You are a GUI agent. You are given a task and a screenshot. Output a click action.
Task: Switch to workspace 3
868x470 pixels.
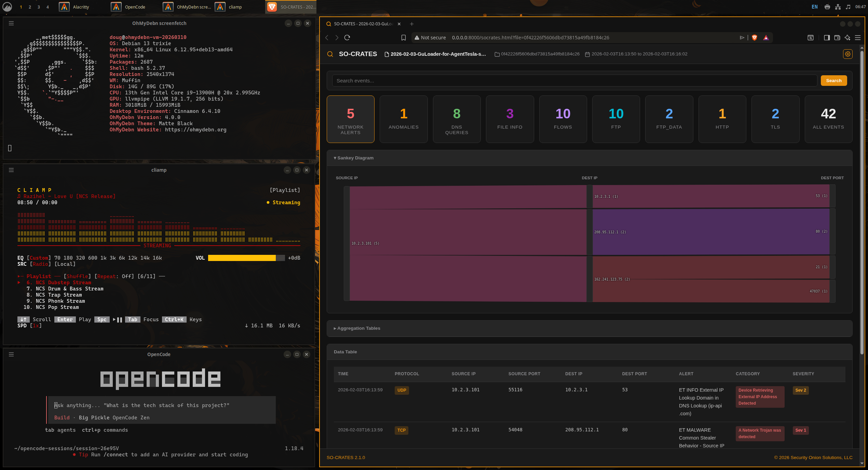(x=39, y=7)
